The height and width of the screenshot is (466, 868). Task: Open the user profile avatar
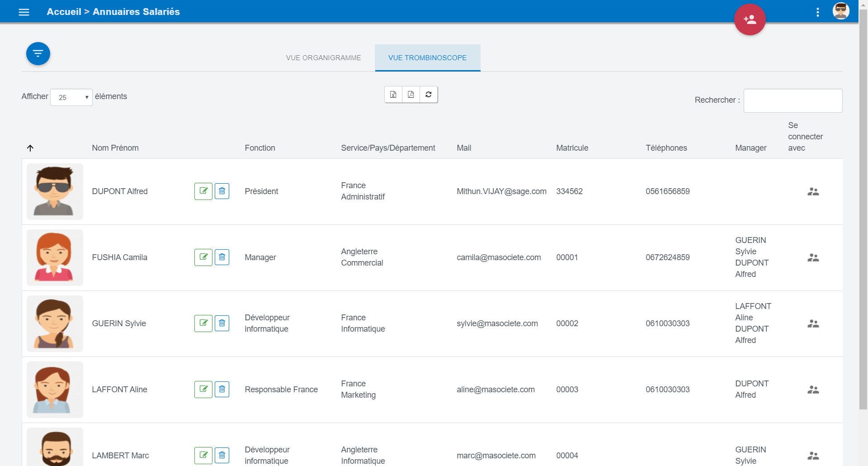[841, 11]
